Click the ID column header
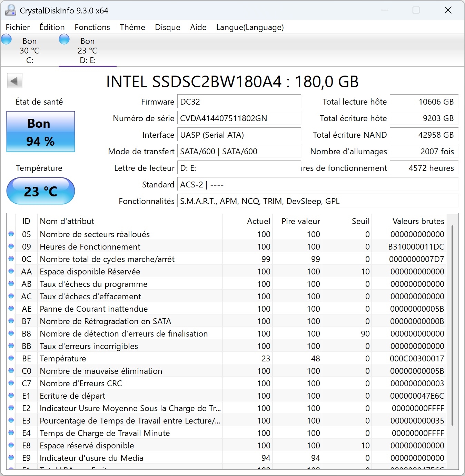Image resolution: width=465 pixels, height=476 pixels. pos(26,221)
